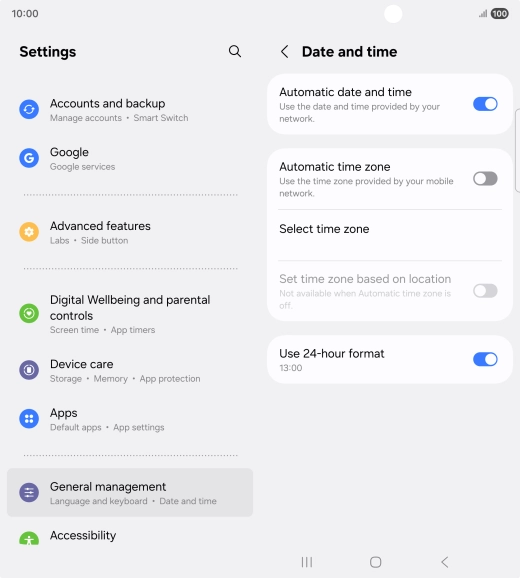Tap the Accounts and backup sync icon
Screen dimensions: 520x578
coord(29,109)
